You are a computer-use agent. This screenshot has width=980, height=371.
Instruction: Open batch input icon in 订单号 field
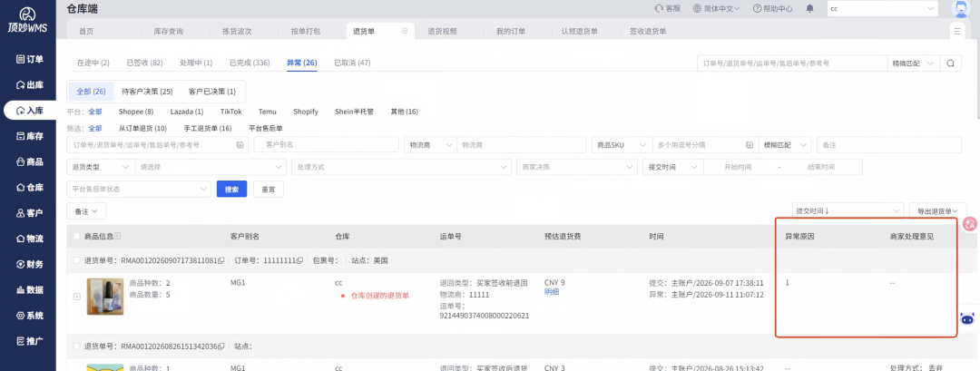tap(240, 145)
